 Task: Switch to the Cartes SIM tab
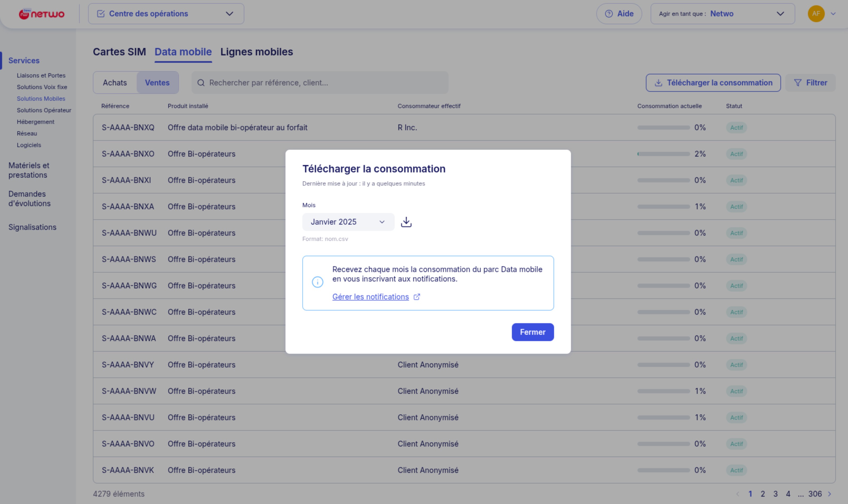(119, 52)
